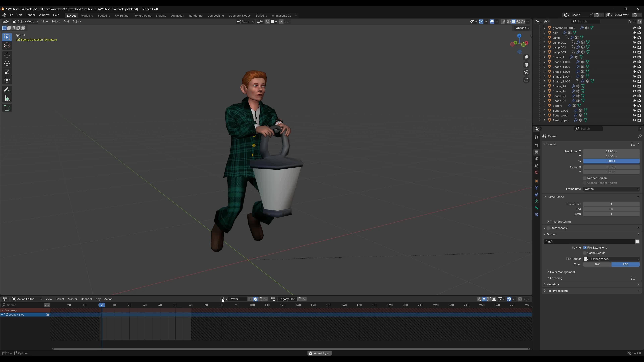The width and height of the screenshot is (644, 362).
Task: Toggle camera view gizmo button
Action: 526,72
